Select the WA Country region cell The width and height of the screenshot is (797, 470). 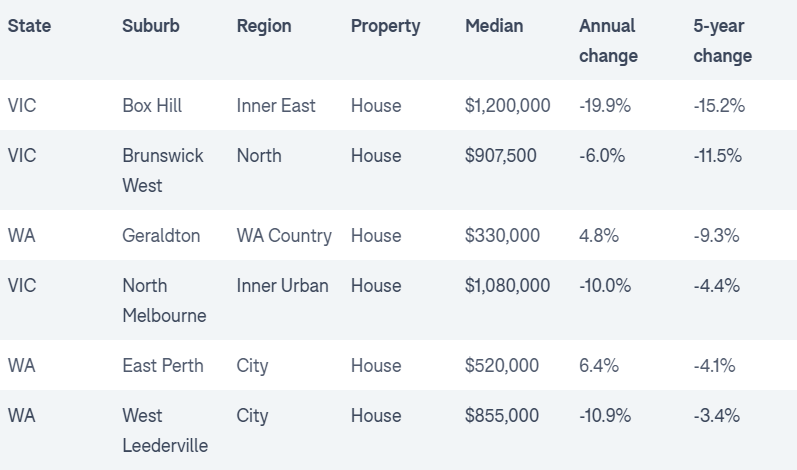coord(284,236)
